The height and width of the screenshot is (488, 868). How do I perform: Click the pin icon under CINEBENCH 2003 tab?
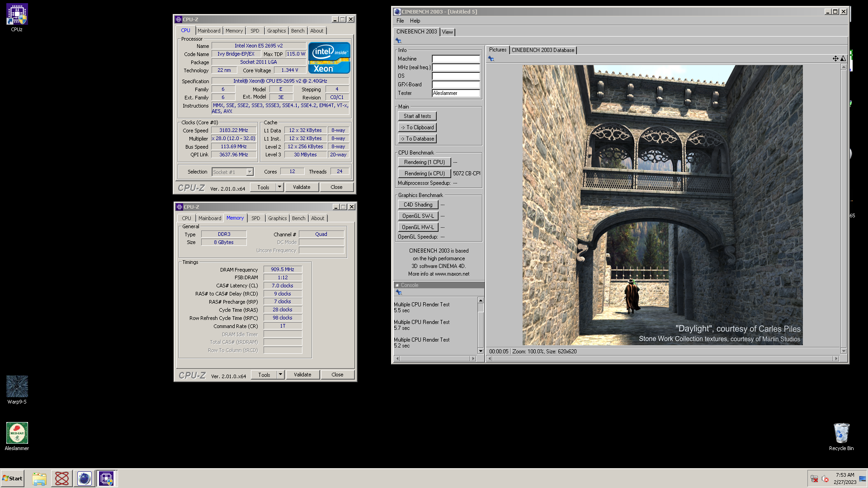pos(398,41)
